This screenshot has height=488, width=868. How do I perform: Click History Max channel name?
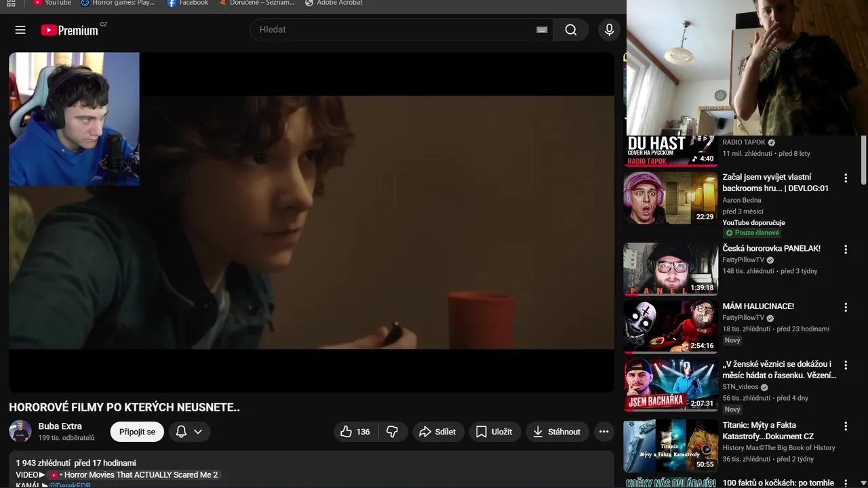click(x=779, y=448)
